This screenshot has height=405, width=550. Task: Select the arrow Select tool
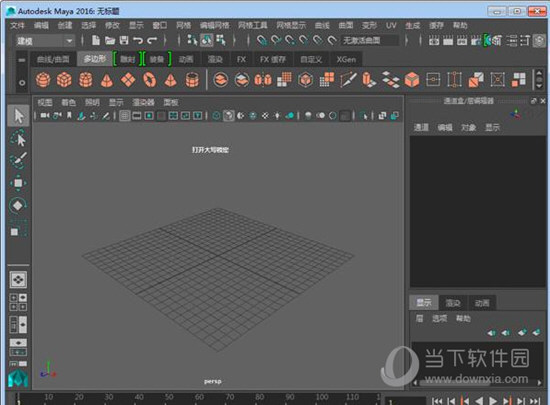(x=18, y=115)
